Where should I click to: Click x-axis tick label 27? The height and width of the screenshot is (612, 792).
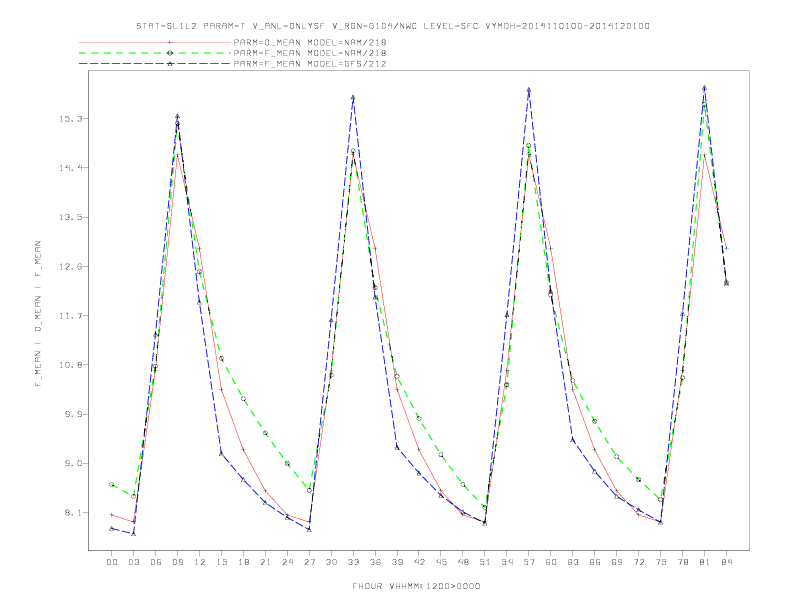point(309,562)
